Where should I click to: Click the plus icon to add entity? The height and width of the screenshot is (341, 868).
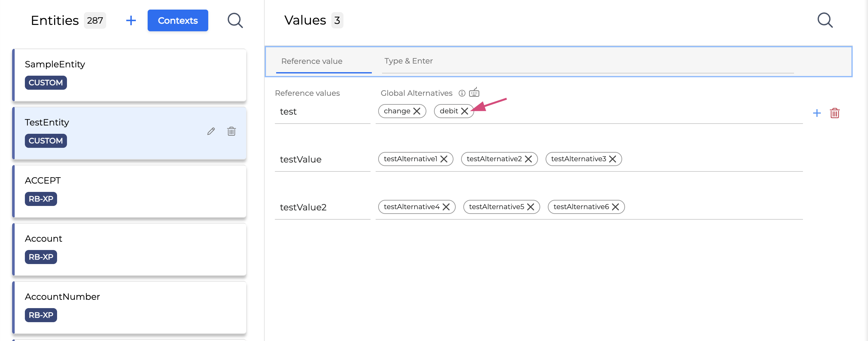click(x=131, y=20)
